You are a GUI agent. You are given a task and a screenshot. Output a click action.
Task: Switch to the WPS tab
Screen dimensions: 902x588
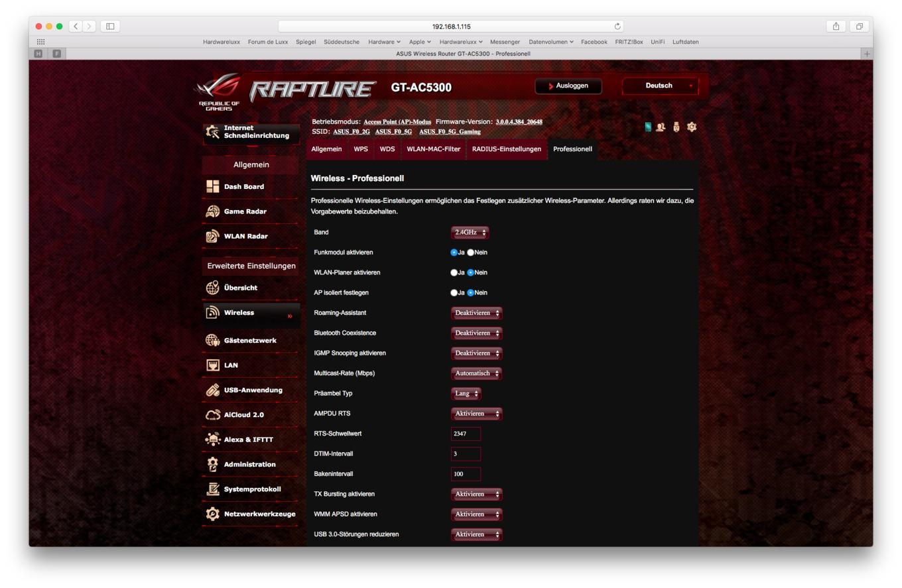coord(361,149)
